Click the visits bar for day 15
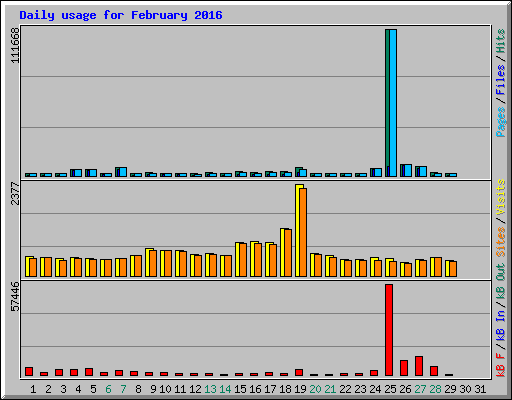 click(241, 259)
